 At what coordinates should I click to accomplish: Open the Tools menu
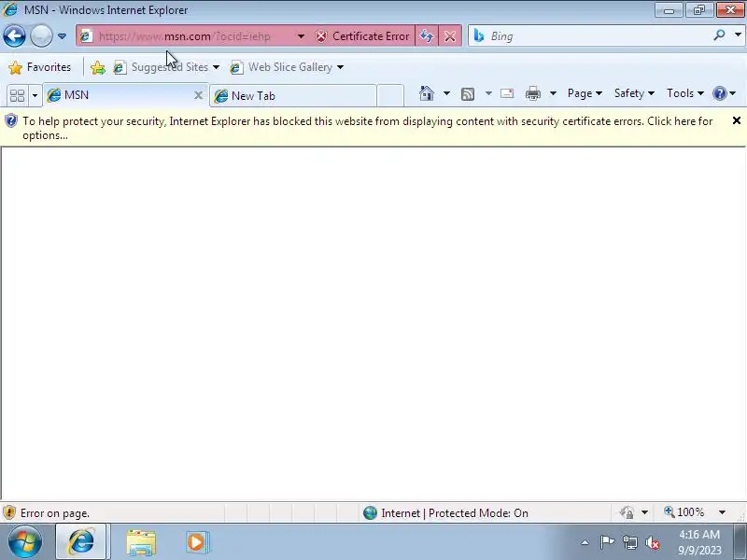pyautogui.click(x=685, y=93)
